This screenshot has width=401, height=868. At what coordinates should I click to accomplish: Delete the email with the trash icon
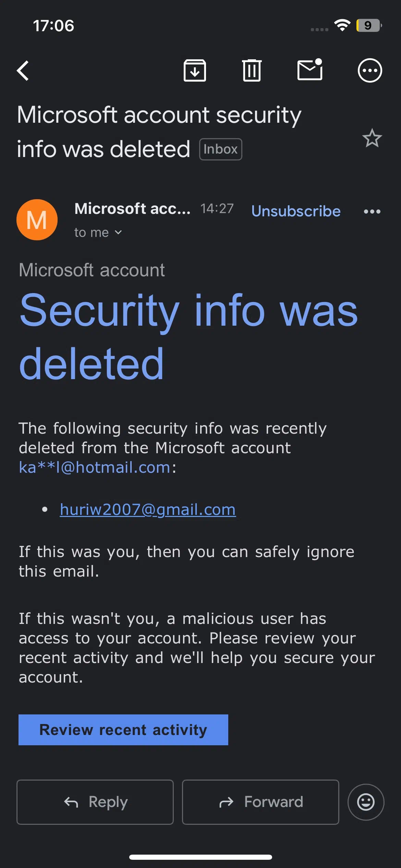point(252,70)
